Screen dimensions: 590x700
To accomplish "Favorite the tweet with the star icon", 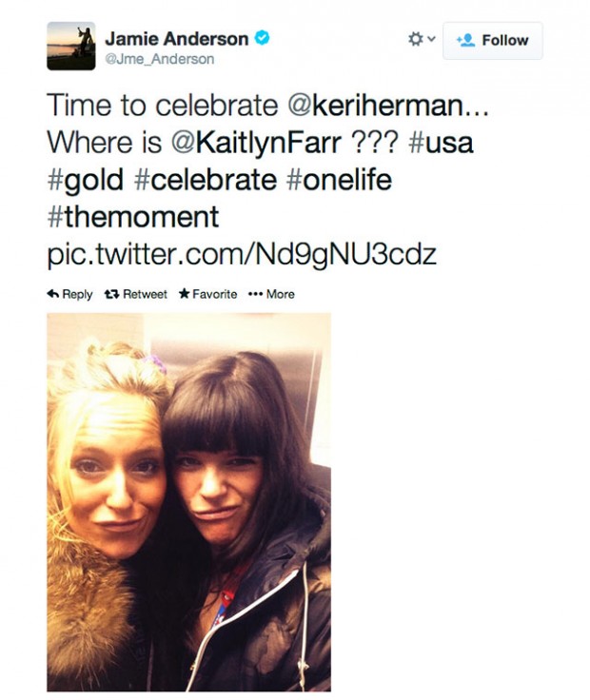I will coord(185,294).
